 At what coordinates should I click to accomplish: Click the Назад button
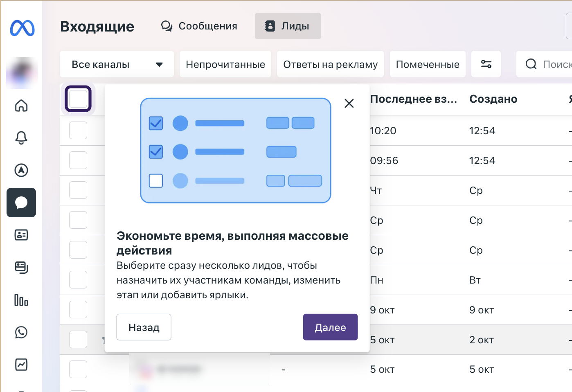(144, 327)
